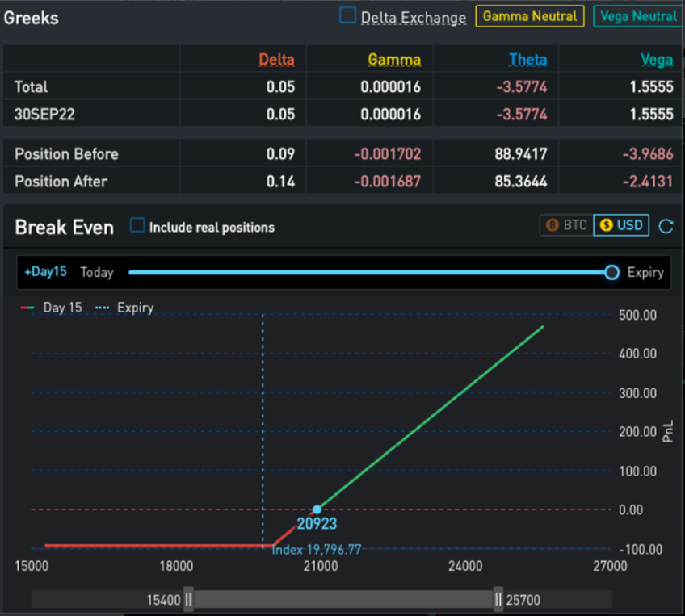
Task: Click the range scrollbar between the handles
Action: tap(343, 599)
